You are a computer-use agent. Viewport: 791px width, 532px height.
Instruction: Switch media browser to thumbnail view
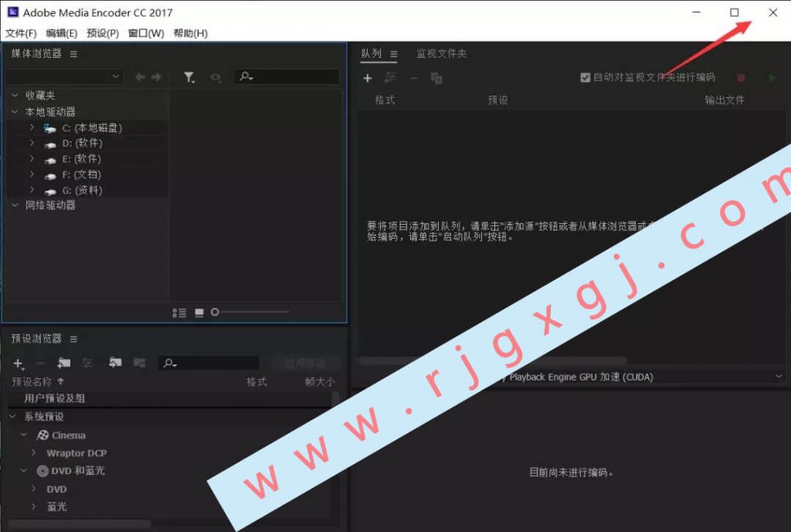pyautogui.click(x=199, y=313)
